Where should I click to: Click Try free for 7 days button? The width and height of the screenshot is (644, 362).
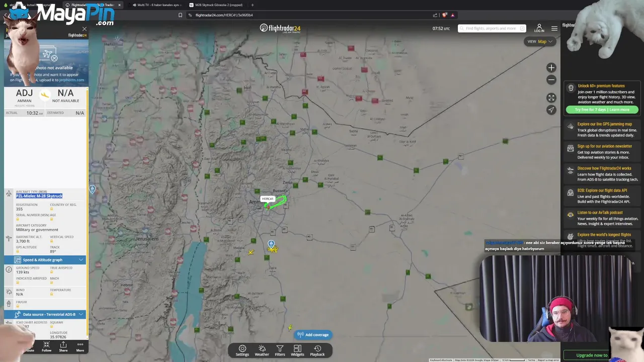coord(602,110)
